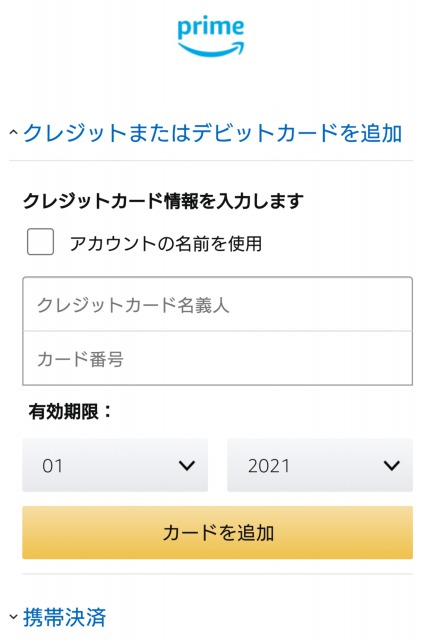Open the expiry year dropdown showing 2021
422x640 pixels.
coord(320,465)
